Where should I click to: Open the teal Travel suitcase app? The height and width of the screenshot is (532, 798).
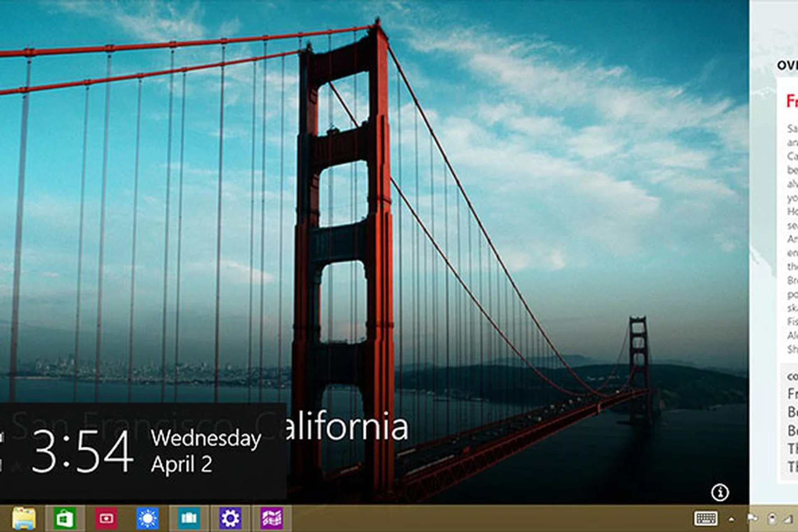click(189, 518)
